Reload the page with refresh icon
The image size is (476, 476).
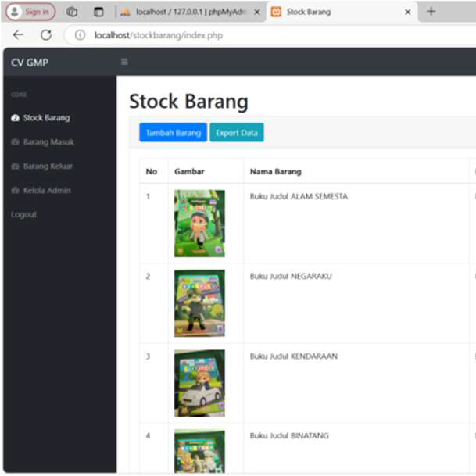coord(46,35)
